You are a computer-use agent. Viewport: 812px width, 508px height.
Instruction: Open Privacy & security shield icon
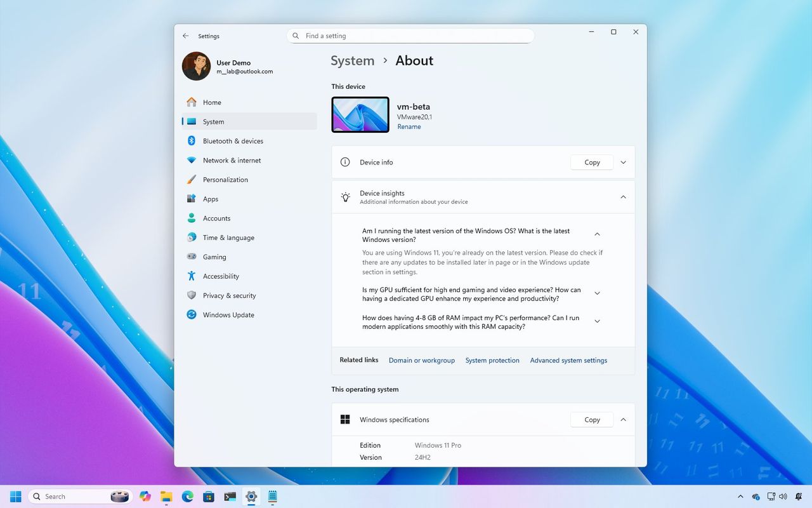tap(192, 295)
